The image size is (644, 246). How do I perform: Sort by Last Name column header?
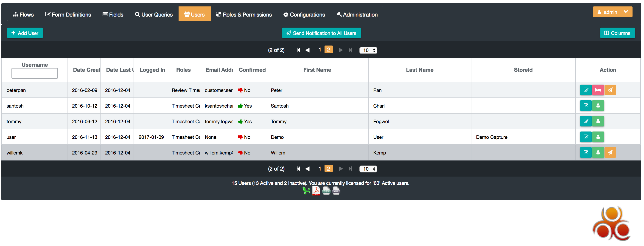point(420,70)
